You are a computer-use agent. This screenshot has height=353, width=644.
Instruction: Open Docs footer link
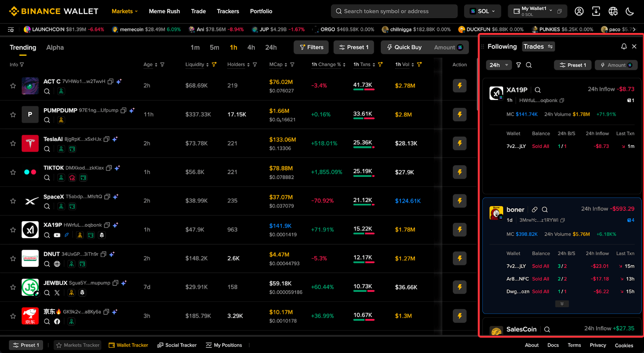point(553,345)
